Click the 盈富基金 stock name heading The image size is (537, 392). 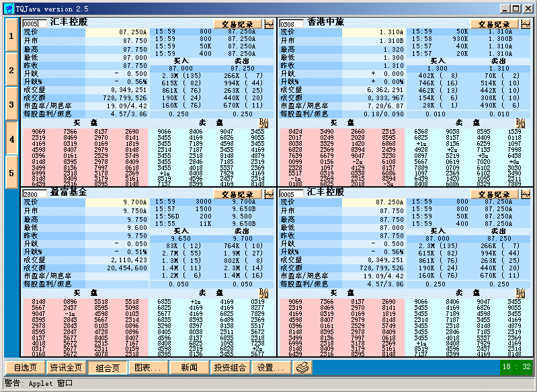tap(69, 192)
